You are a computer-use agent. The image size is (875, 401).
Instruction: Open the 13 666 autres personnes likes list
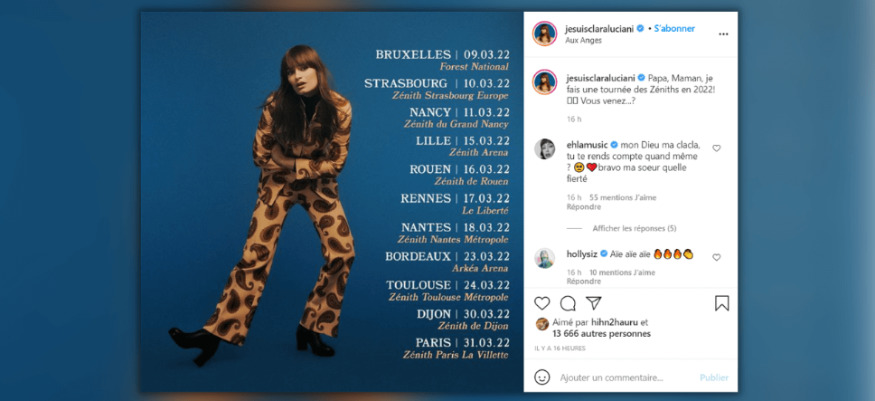[x=601, y=334]
